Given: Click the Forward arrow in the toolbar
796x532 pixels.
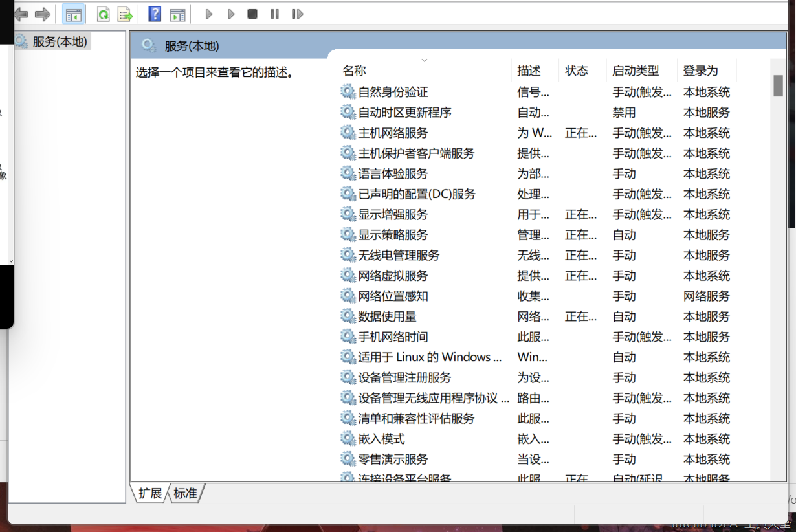Looking at the screenshot, I should click(x=42, y=14).
